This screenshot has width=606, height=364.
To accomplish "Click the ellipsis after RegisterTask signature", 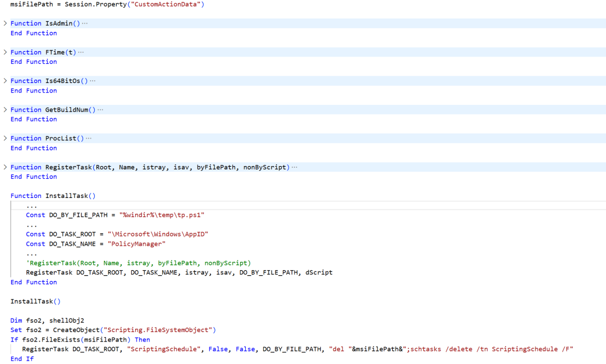I will coord(295,167).
